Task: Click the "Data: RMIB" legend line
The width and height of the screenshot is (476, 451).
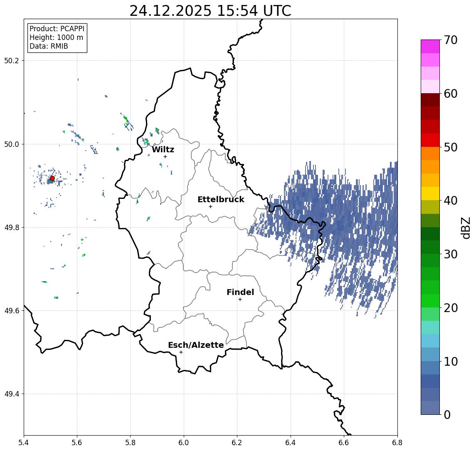Action: (x=49, y=46)
